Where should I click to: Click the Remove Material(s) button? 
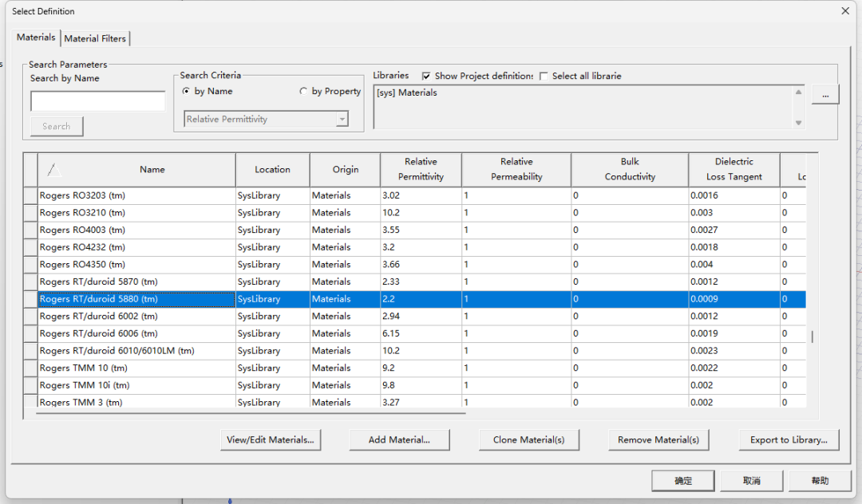coord(658,439)
